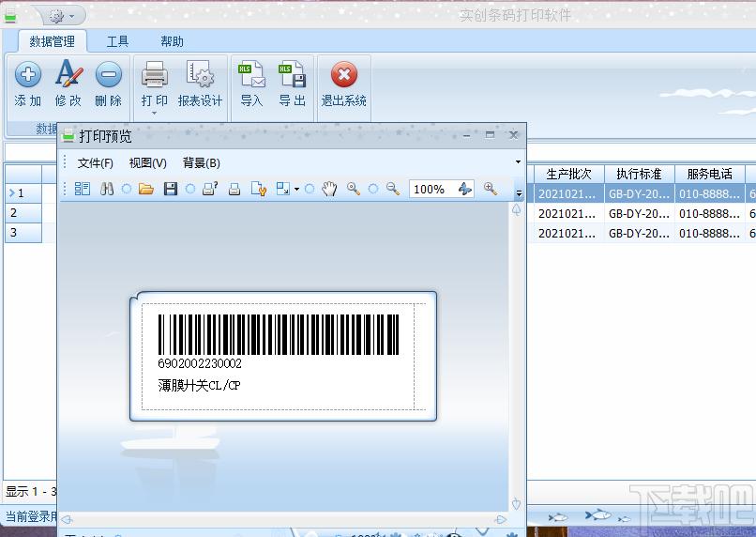Viewport: 756px width, 537px height.
Task: Click the 服务电话 column header
Action: [x=710, y=174]
